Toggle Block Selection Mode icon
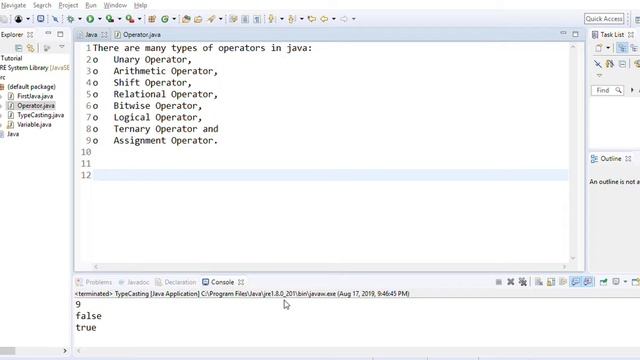This screenshot has height=360, width=640. pyautogui.click(x=245, y=19)
